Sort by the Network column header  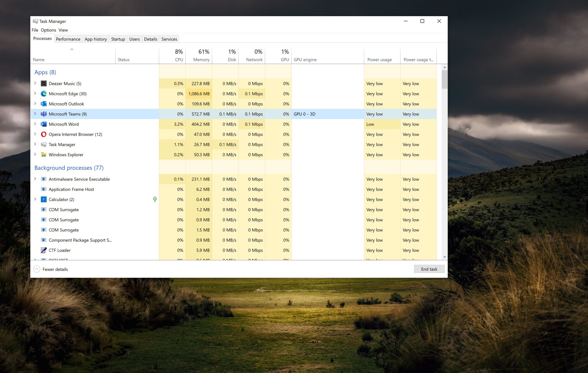[x=252, y=56]
